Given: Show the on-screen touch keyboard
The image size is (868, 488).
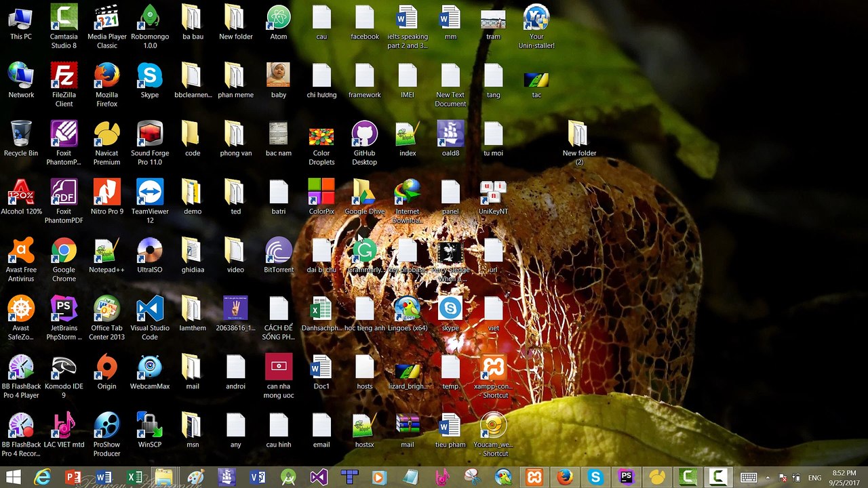Looking at the screenshot, I should pyautogui.click(x=749, y=478).
